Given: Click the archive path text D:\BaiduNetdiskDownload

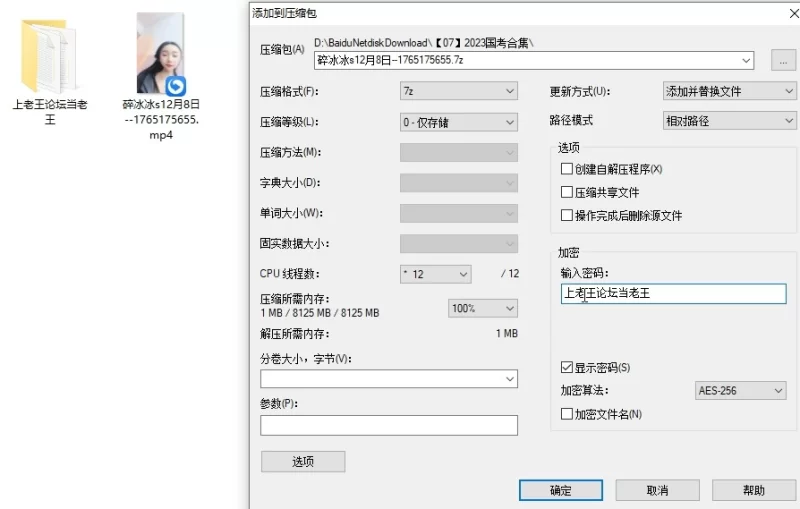Looking at the screenshot, I should (423, 43).
